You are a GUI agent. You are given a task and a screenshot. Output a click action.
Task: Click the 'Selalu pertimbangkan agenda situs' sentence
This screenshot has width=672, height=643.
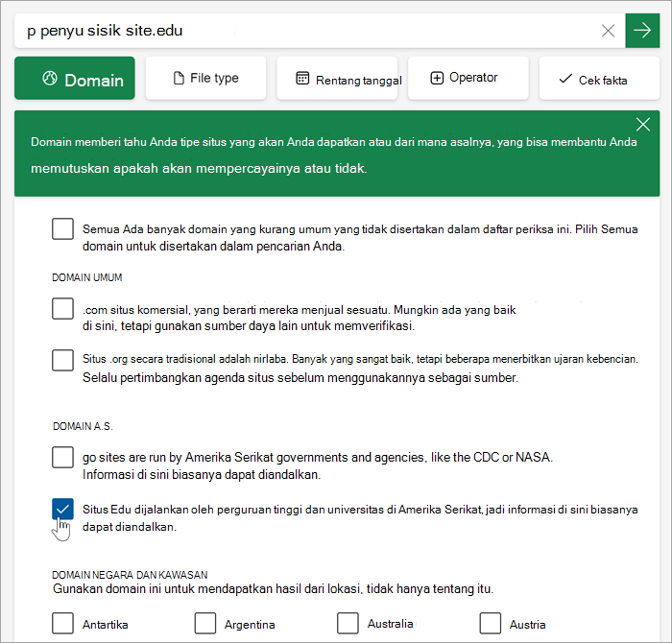(300, 378)
